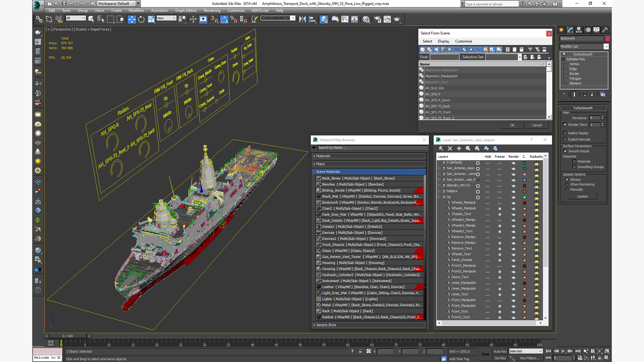This screenshot has height=362, width=644.
Task: Open the Manage Layers toolbar icon
Action: (x=324, y=19)
